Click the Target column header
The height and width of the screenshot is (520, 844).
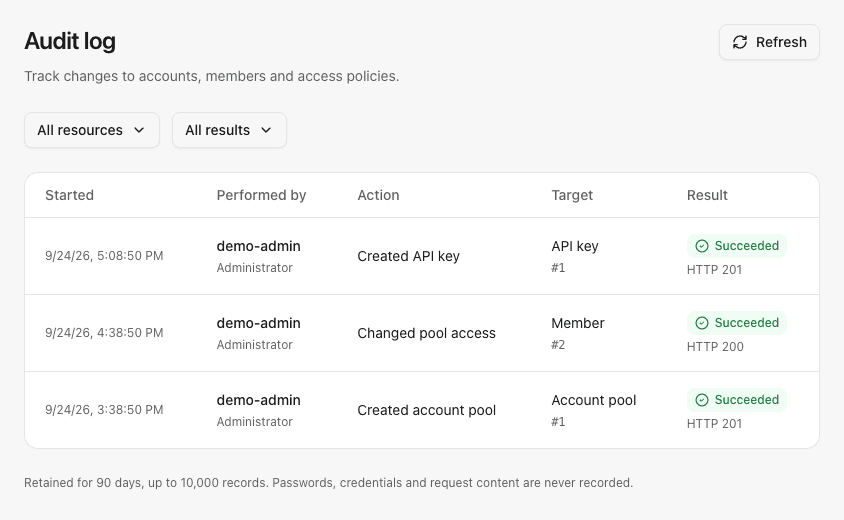coord(572,195)
